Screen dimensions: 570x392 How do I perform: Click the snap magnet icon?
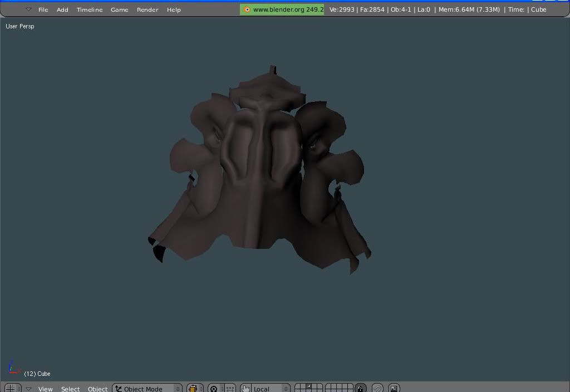coord(377,388)
